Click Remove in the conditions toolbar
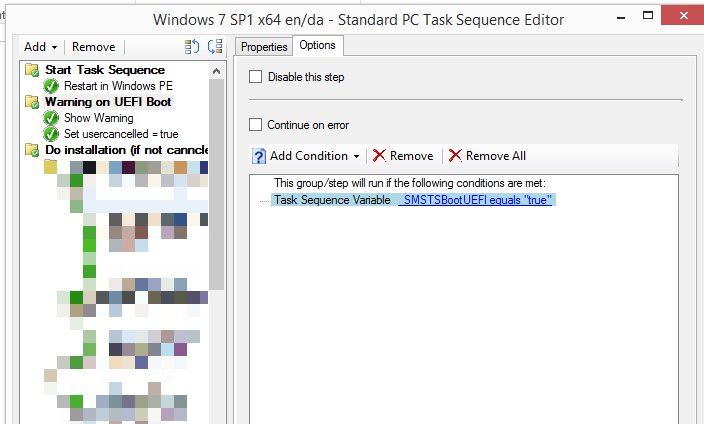 pos(403,156)
